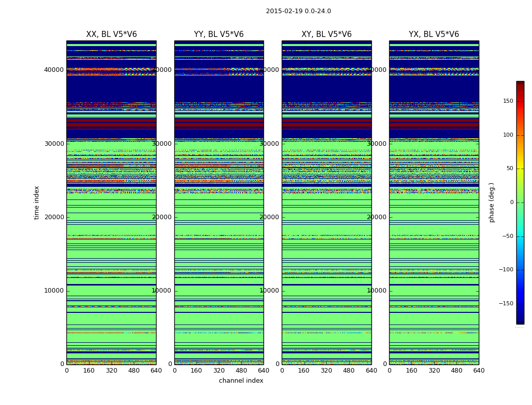
Task: Click the time index y-axis label
Action: (36, 202)
